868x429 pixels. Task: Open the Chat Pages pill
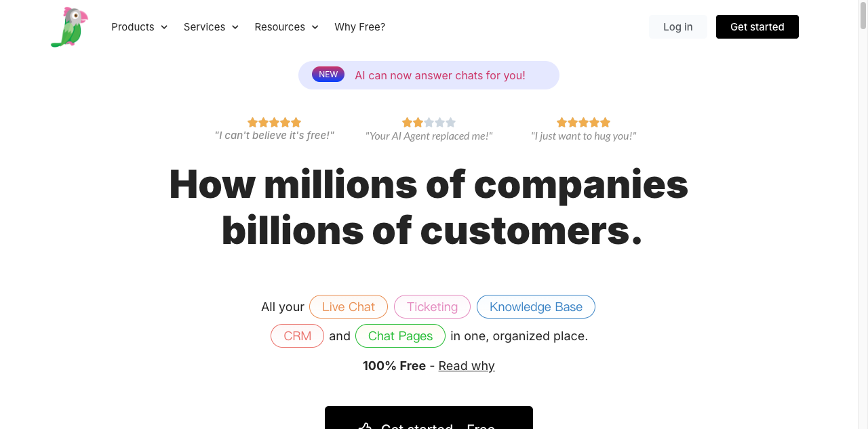(400, 336)
